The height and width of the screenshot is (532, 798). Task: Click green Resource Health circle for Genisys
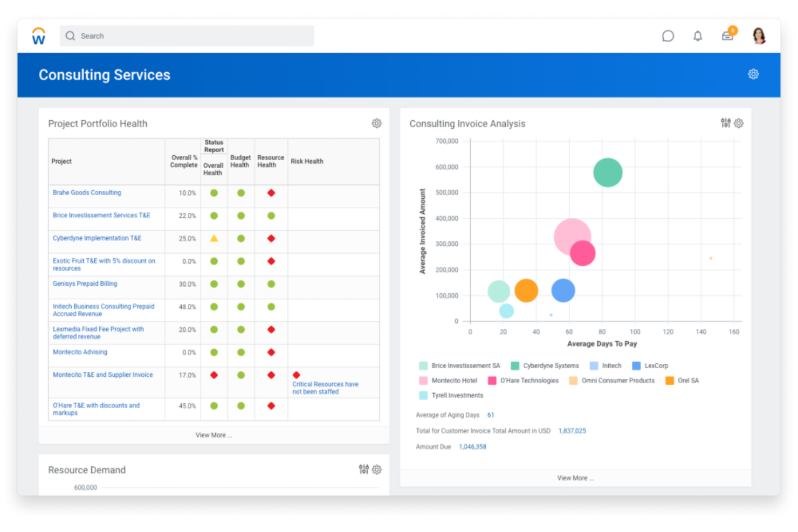271,284
